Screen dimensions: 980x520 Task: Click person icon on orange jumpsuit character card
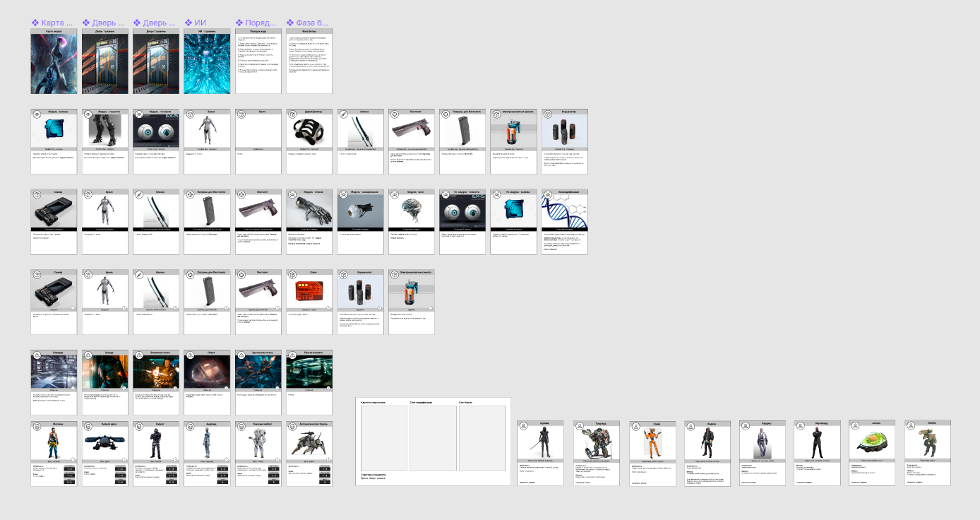636,425
